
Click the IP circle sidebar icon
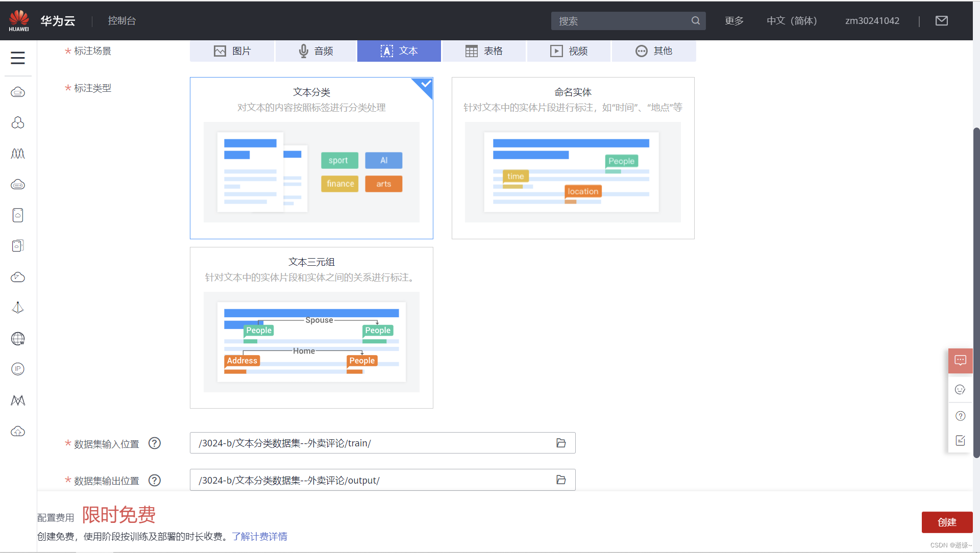18,369
